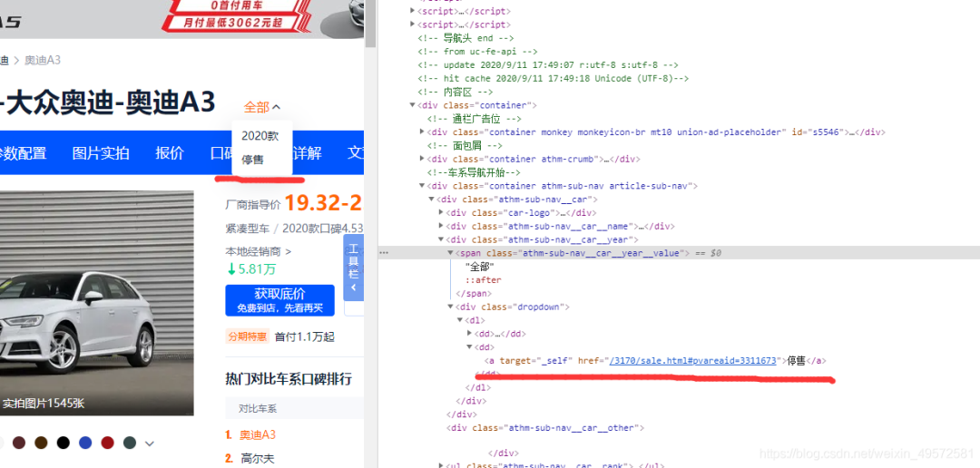Click 高尔夫 in the comparison ranking
980x468 pixels.
258,459
